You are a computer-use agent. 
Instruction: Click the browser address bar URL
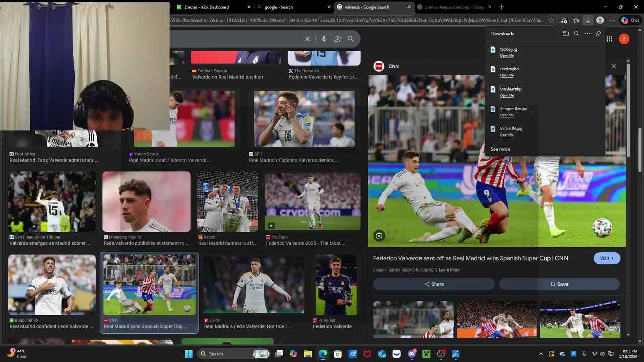(357, 20)
